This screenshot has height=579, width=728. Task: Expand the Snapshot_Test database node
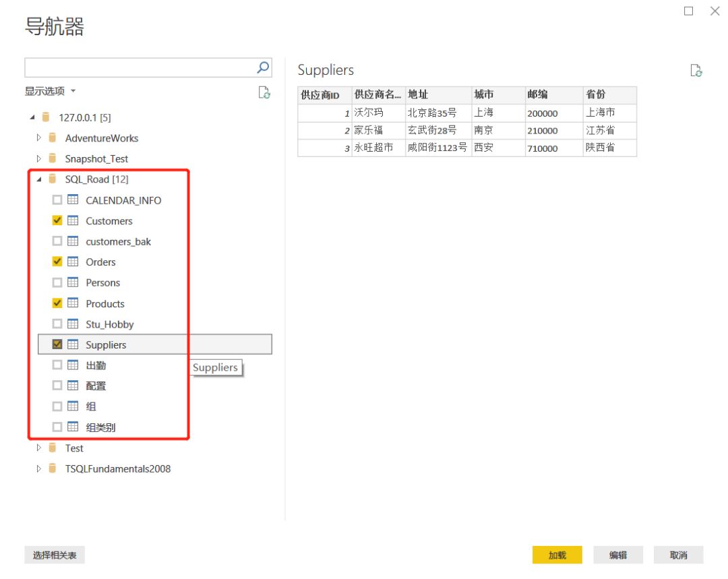tap(39, 159)
